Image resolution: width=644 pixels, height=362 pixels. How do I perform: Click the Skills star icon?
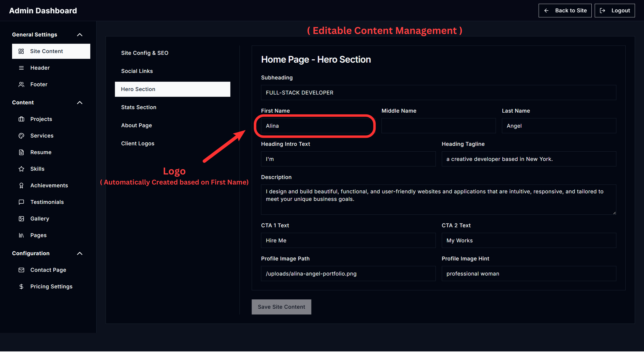click(21, 169)
